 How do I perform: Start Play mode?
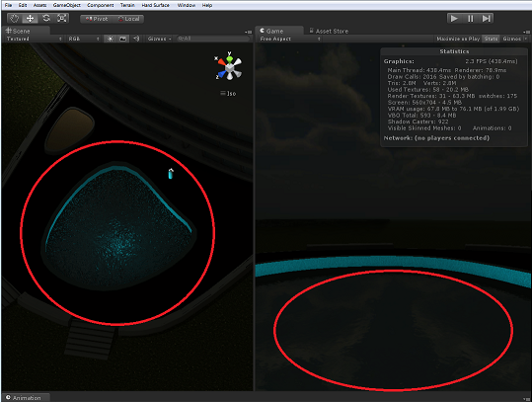tap(454, 19)
